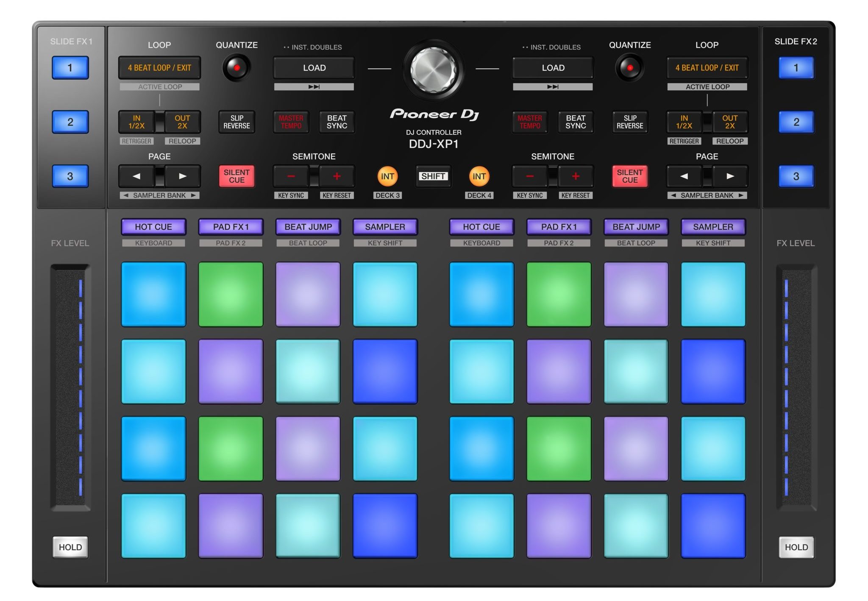868x601 pixels.
Task: Toggle left deck SILENT CUE
Action: pyautogui.click(x=236, y=176)
